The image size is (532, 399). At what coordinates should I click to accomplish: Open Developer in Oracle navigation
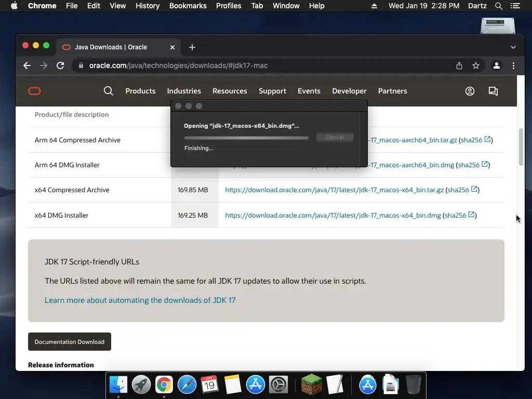tap(349, 91)
